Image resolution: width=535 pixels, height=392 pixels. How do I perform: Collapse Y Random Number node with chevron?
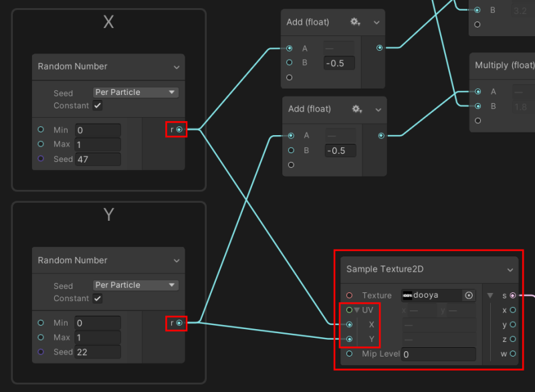click(x=177, y=261)
